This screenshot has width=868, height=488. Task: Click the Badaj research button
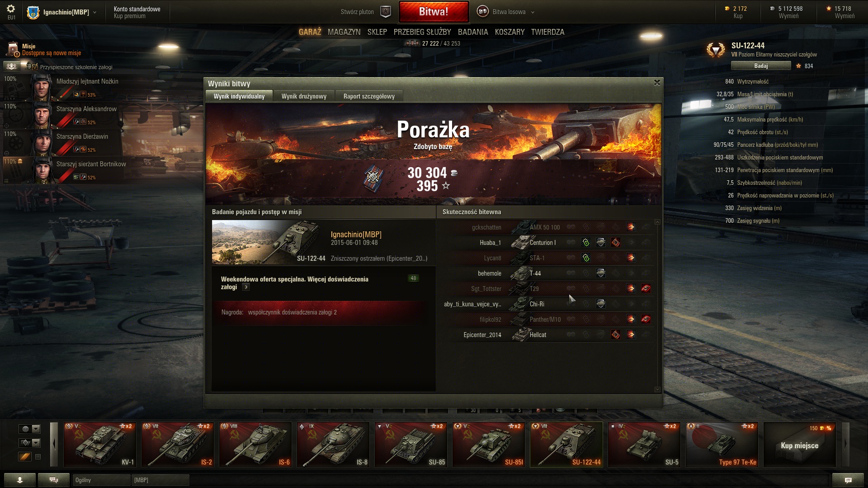761,66
